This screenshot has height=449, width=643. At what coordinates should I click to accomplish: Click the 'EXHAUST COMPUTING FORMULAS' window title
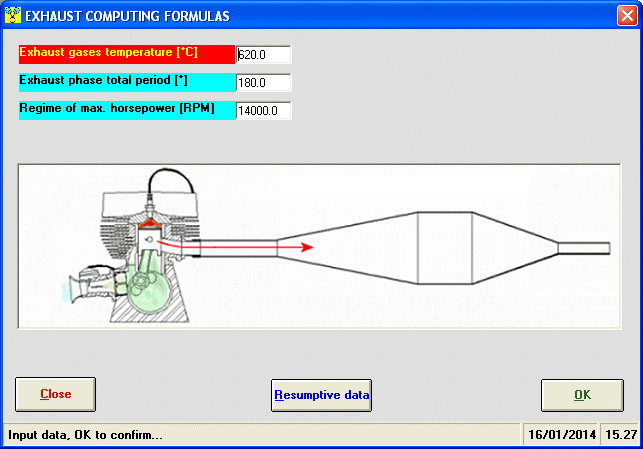(x=127, y=16)
